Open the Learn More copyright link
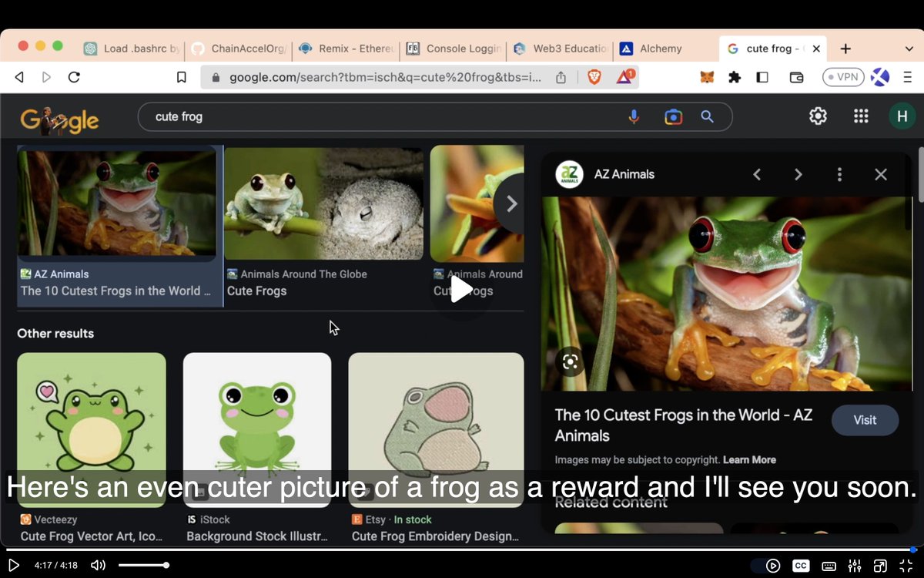 click(749, 460)
